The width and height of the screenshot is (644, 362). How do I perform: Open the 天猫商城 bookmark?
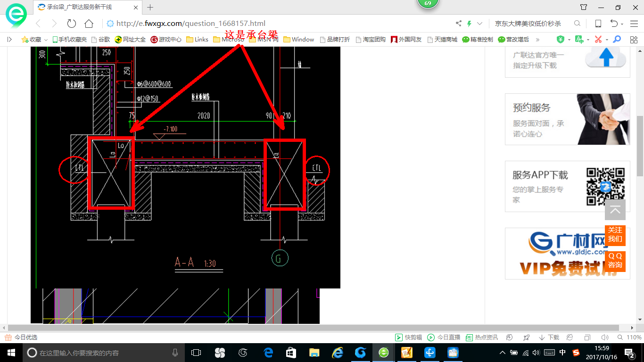coord(442,40)
